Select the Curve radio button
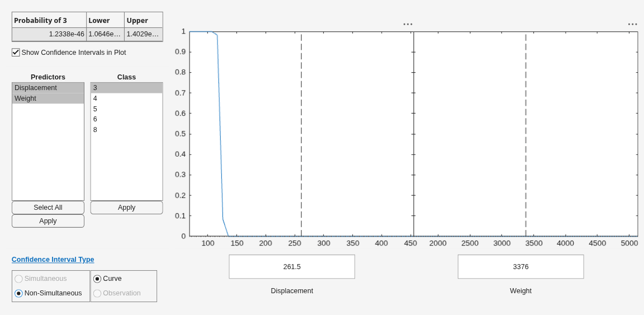 coord(97,279)
